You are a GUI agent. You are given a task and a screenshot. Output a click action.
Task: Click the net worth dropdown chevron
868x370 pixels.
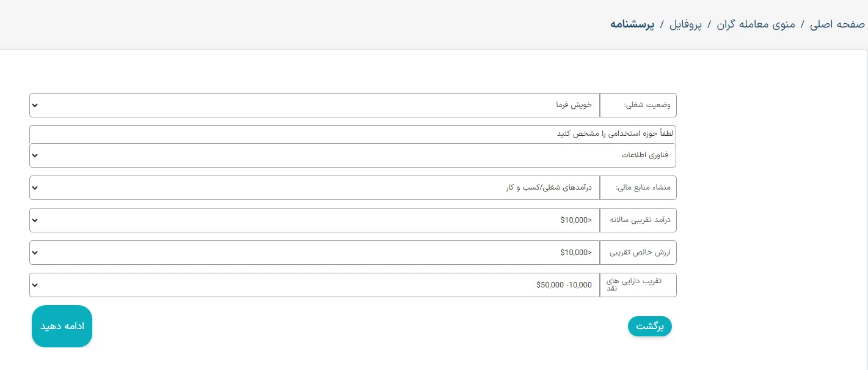[35, 253]
